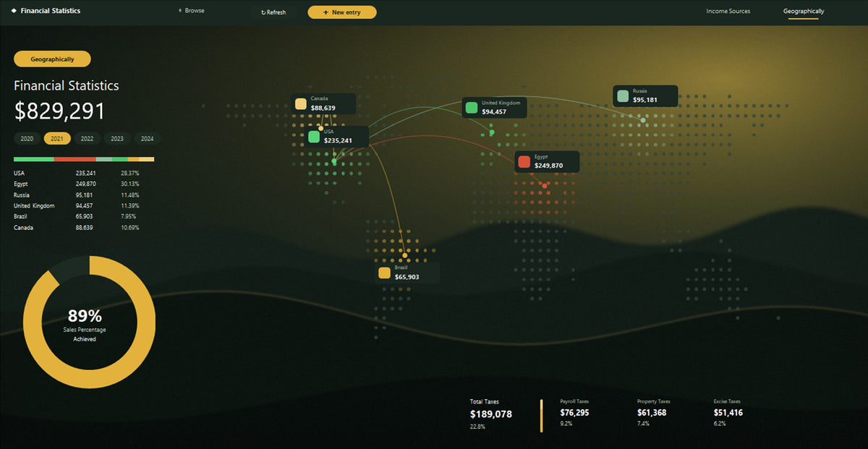This screenshot has width=868, height=449.
Task: Click the multicolor distribution bar
Action: point(84,159)
